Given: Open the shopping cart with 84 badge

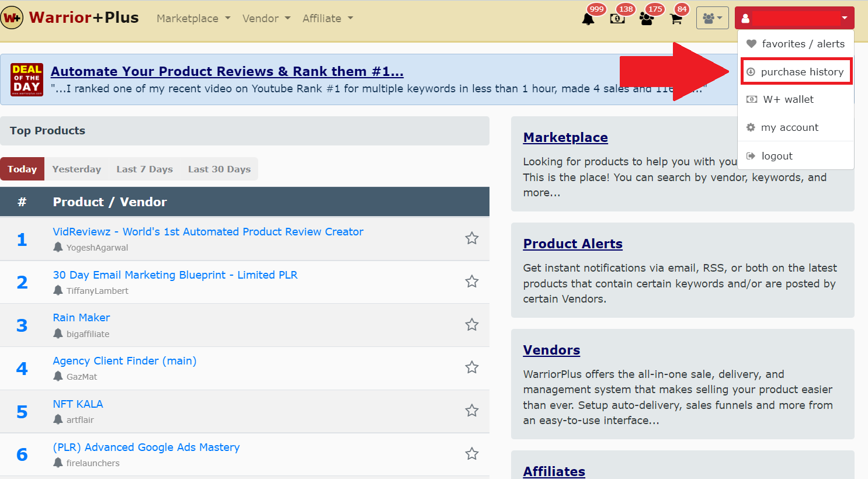Looking at the screenshot, I should pyautogui.click(x=676, y=19).
